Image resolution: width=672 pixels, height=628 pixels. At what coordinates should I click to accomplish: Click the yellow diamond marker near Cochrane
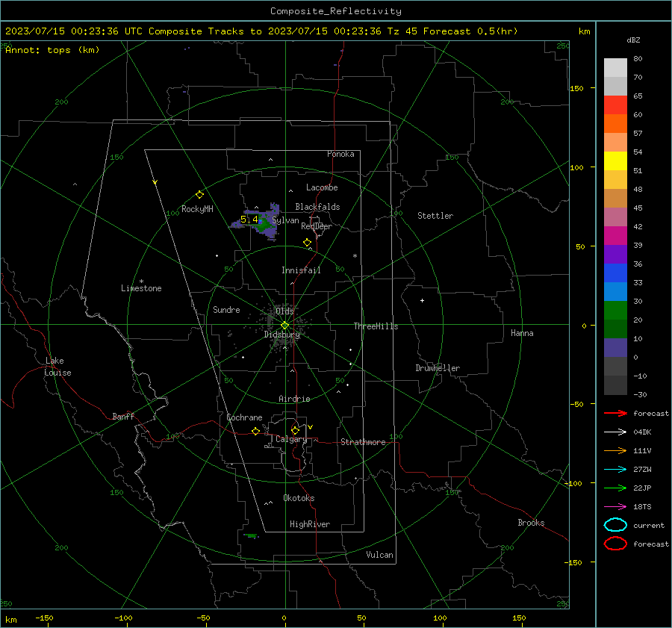256,431
